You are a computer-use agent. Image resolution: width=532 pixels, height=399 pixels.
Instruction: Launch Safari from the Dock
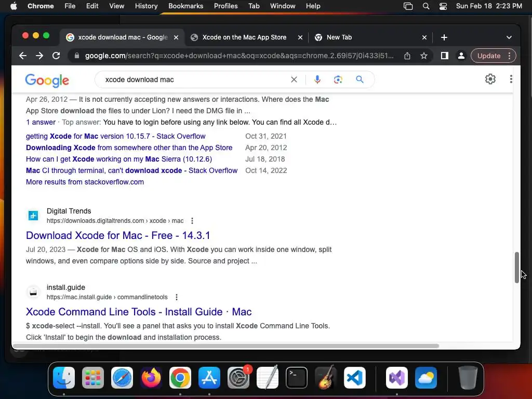coord(122,378)
